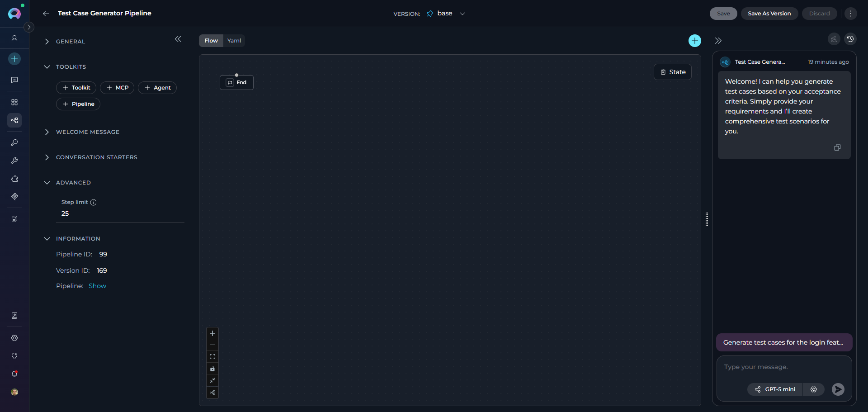The width and height of the screenshot is (868, 412).
Task: Open the State panel button
Action: (x=673, y=72)
